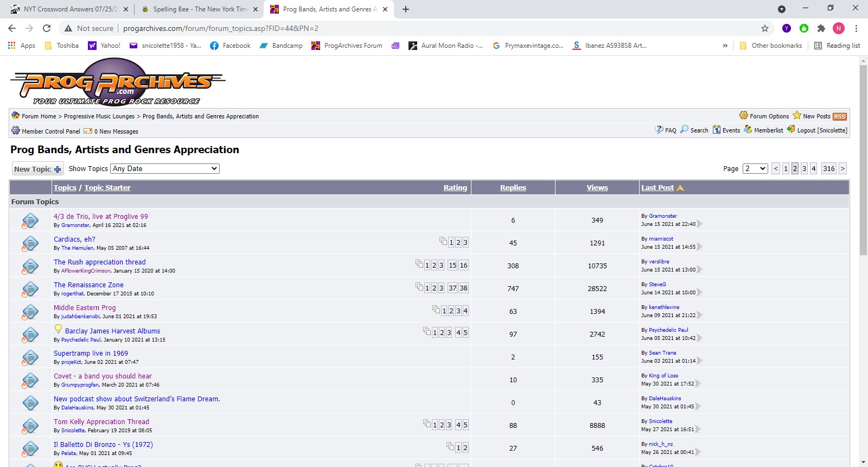Expand the hidden bookmarks chevron
The image size is (868, 467).
point(725,46)
